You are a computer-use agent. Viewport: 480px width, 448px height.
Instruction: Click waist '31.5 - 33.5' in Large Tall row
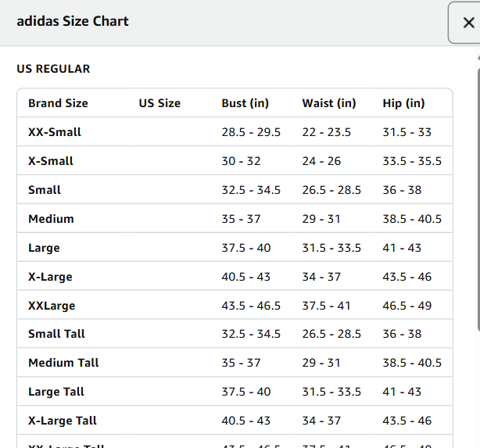[331, 392]
